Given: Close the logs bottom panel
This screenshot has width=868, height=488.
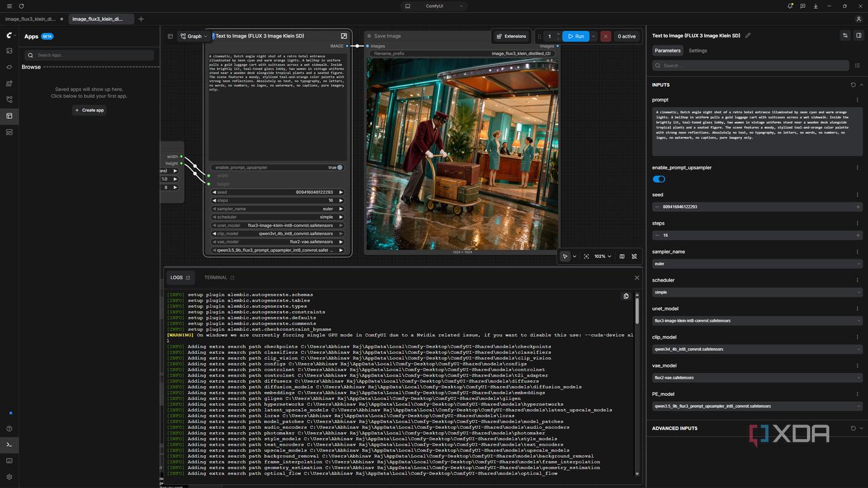Looking at the screenshot, I should [x=637, y=278].
